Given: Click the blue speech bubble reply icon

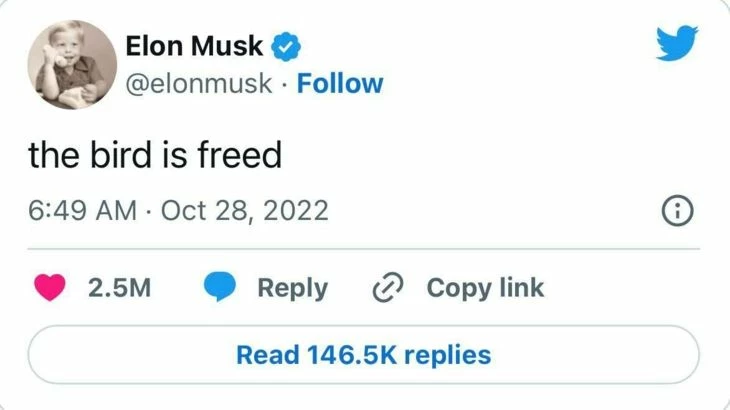Looking at the screenshot, I should [x=220, y=287].
